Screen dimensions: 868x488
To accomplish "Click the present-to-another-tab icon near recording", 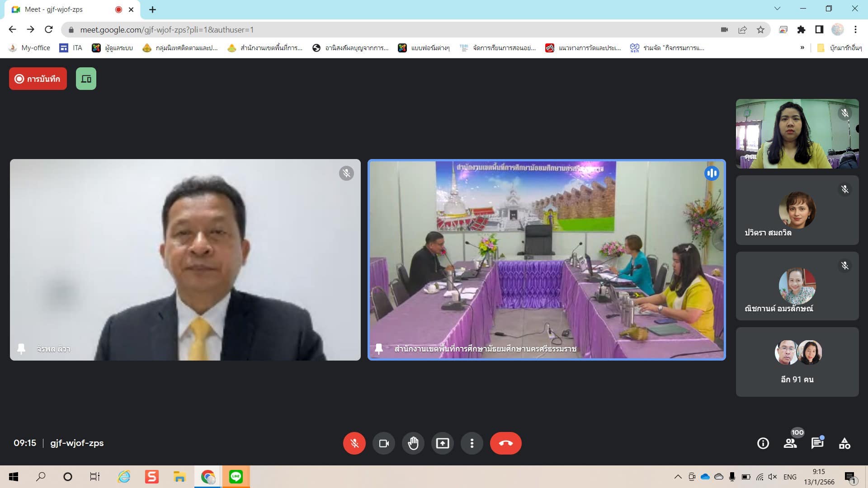I will point(86,78).
